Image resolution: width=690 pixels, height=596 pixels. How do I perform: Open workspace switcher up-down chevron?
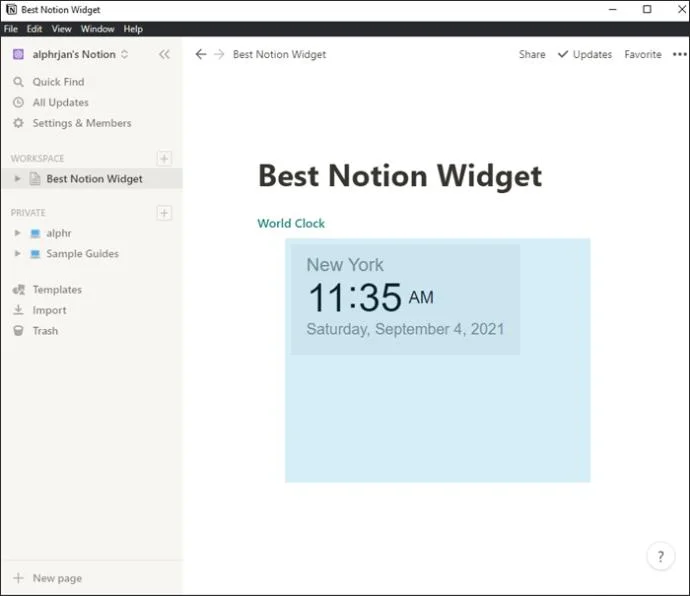point(125,54)
